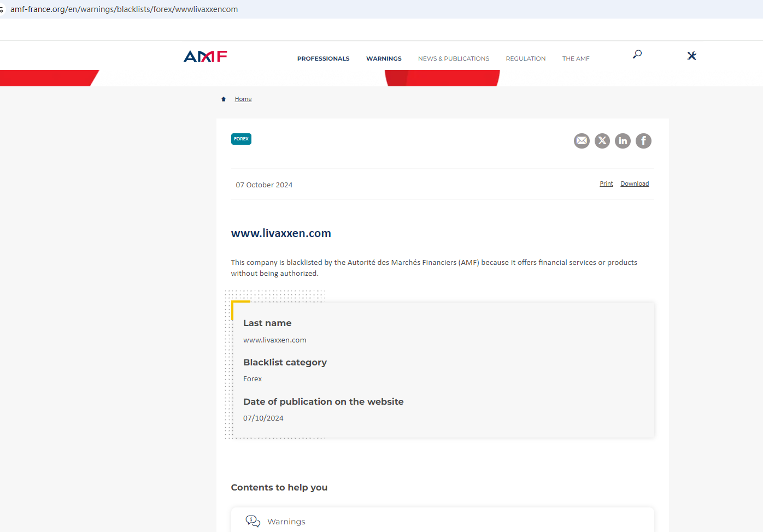The image size is (763, 532).
Task: Open the tools icon in header
Action: (692, 56)
